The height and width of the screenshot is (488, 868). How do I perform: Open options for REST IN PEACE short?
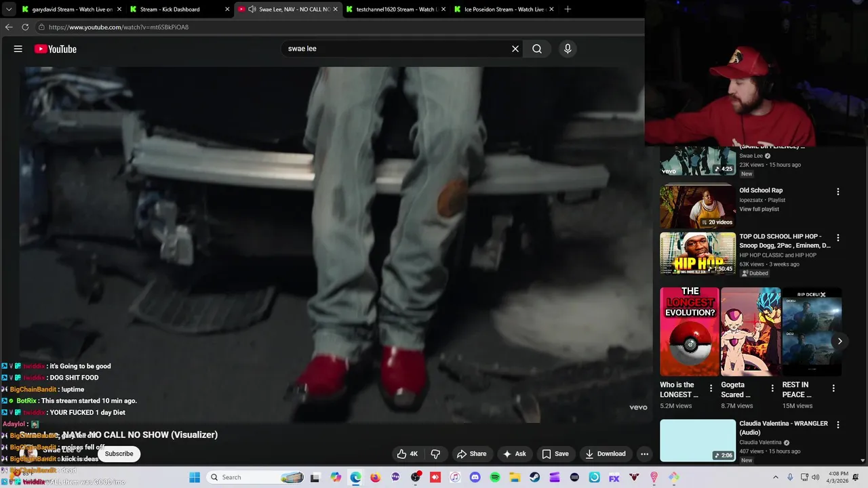tap(833, 388)
